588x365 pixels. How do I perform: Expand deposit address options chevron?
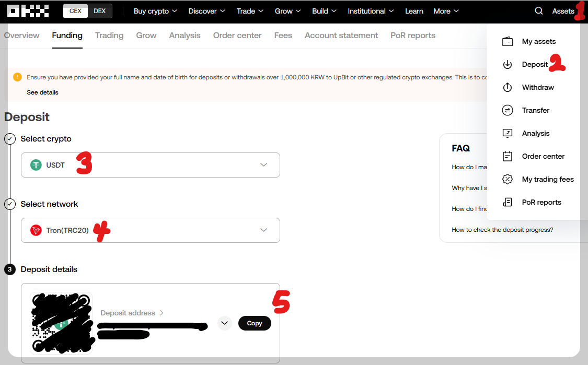[x=225, y=323]
